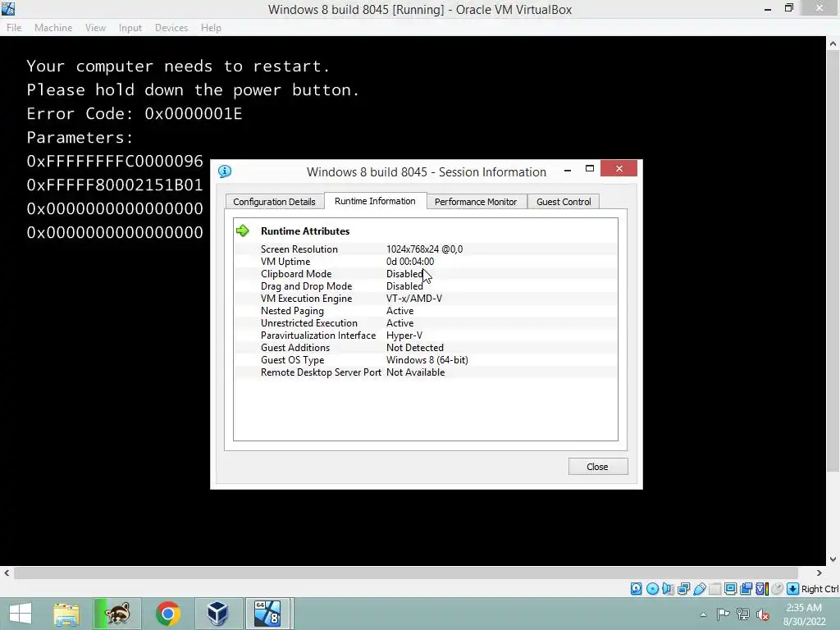Open the Help menu
This screenshot has width=840, height=630.
211,28
